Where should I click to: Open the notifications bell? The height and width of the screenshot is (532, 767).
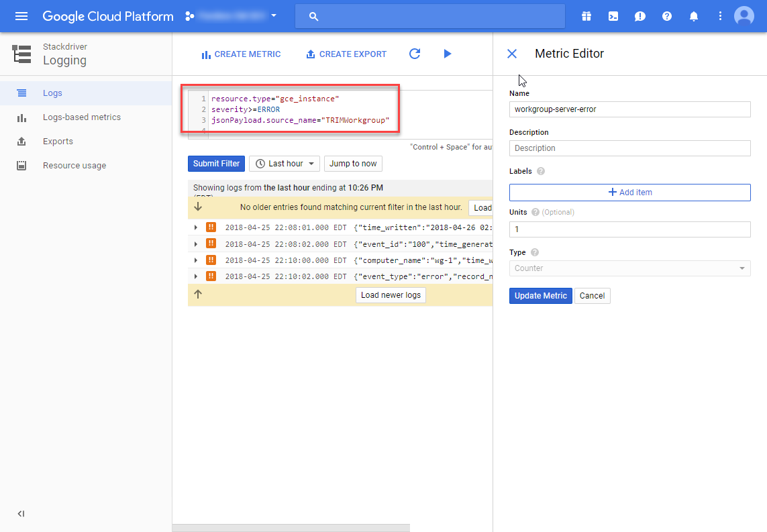(x=694, y=16)
